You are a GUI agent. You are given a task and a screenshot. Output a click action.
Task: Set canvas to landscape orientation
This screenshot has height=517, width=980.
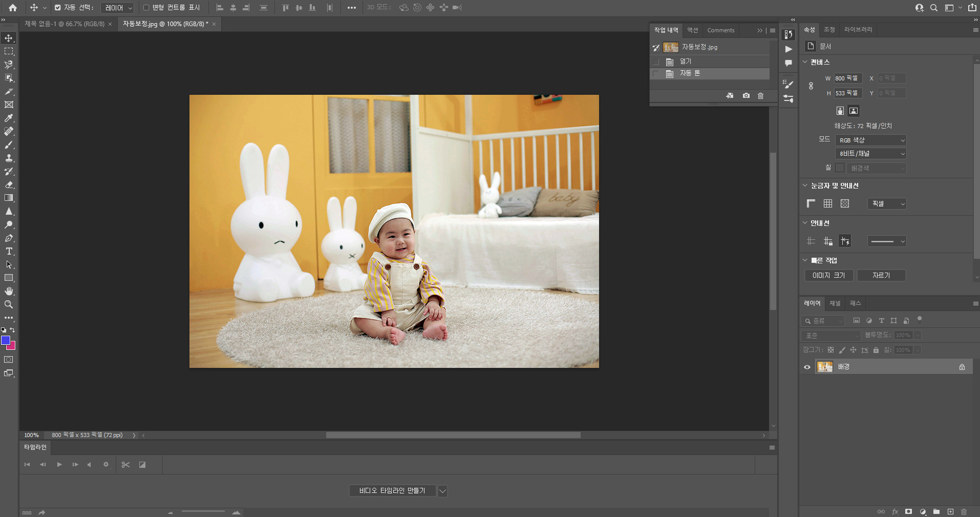click(x=854, y=111)
